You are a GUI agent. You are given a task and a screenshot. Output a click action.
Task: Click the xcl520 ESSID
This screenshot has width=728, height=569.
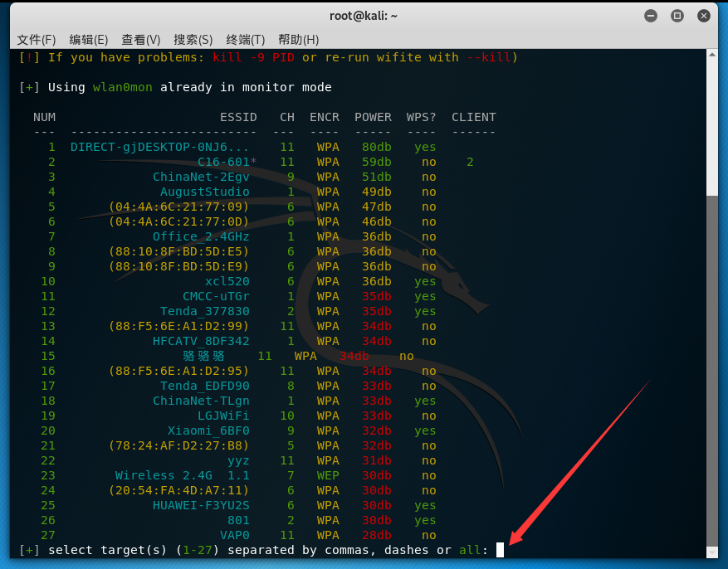(227, 281)
